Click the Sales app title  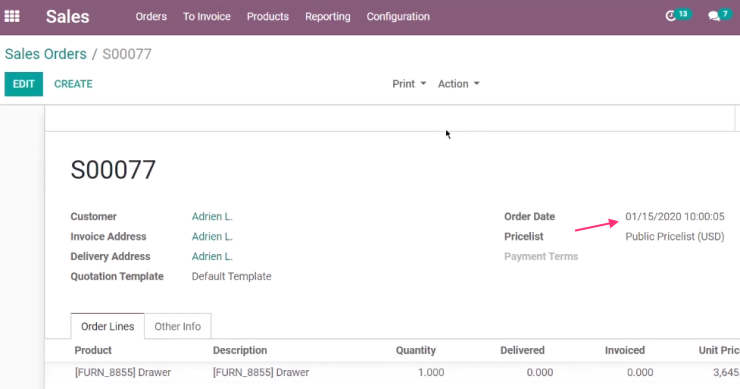click(67, 17)
